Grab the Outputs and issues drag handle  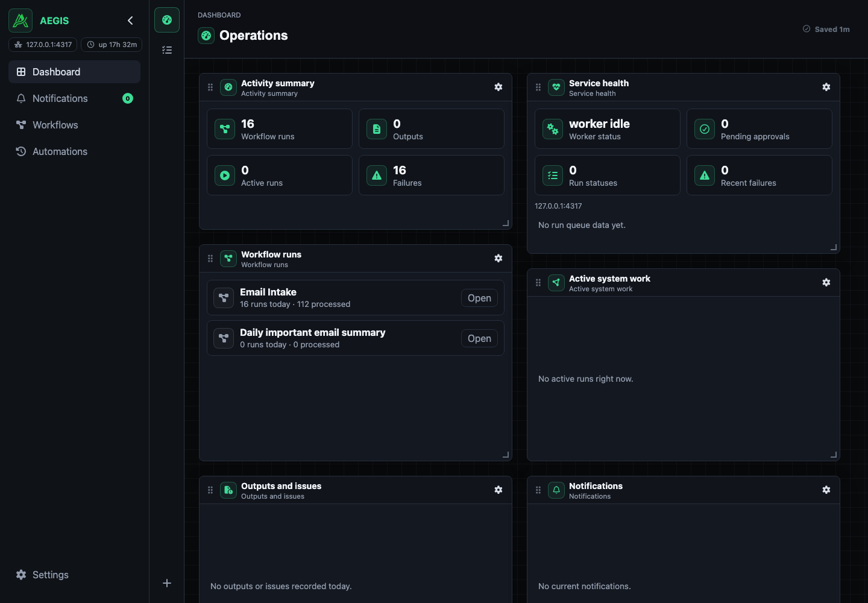(210, 490)
